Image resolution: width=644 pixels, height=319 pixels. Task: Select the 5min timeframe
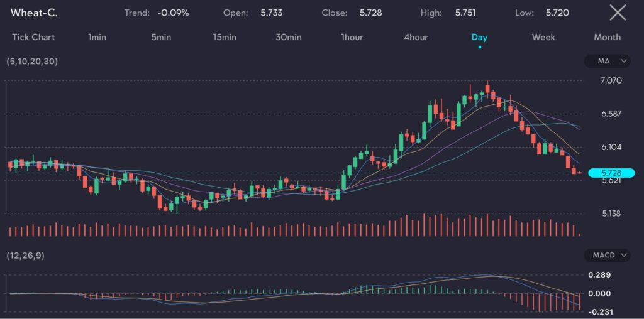pyautogui.click(x=161, y=37)
